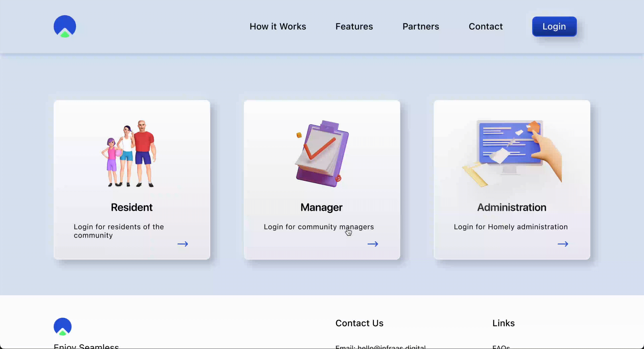Click the arrow icon on Resident card
The width and height of the screenshot is (644, 349).
click(182, 244)
